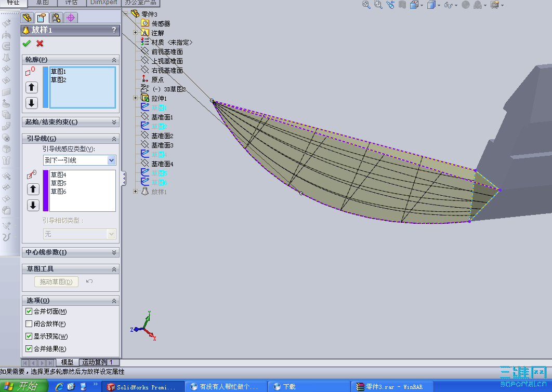The height and width of the screenshot is (392, 552).
Task: Click the Zoom to Area icon
Action: pyautogui.click(x=378, y=5)
